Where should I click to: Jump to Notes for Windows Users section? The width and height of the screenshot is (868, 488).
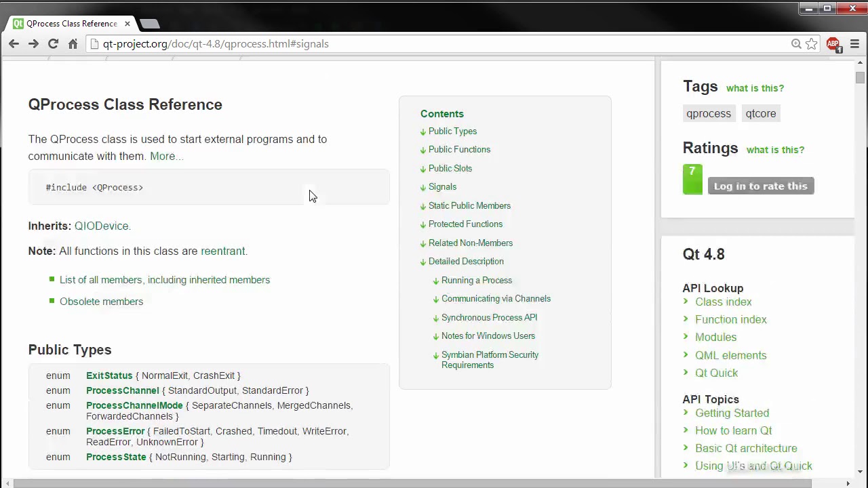tap(488, 336)
